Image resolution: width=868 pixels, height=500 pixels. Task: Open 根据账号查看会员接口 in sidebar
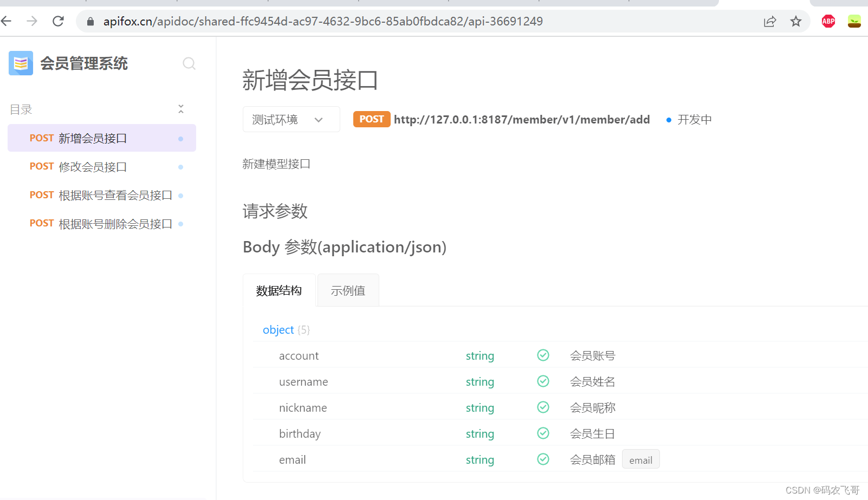[x=102, y=195]
